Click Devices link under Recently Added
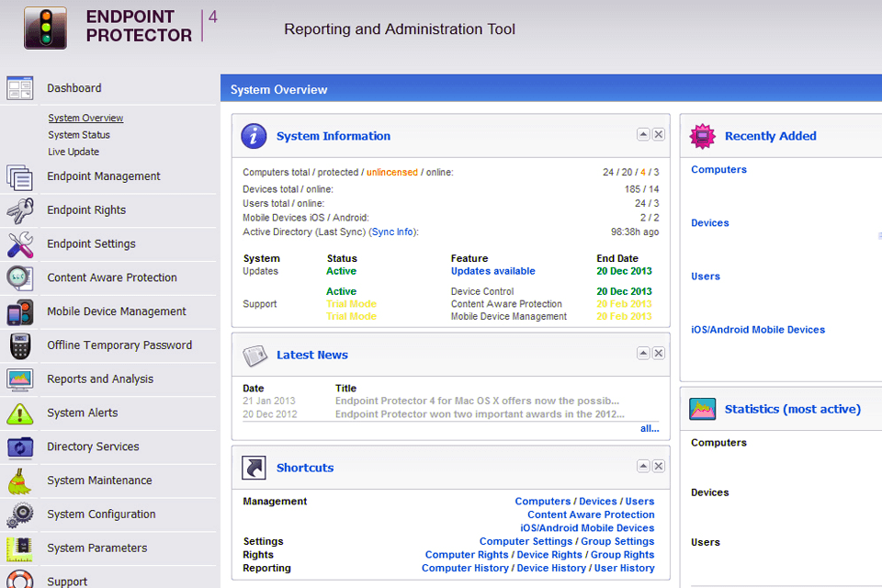This screenshot has width=882, height=588. 710,223
